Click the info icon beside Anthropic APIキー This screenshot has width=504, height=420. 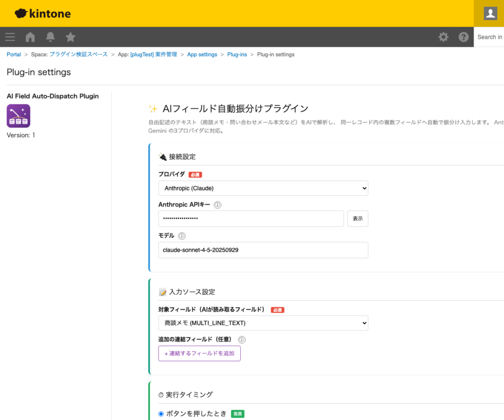[x=218, y=204]
